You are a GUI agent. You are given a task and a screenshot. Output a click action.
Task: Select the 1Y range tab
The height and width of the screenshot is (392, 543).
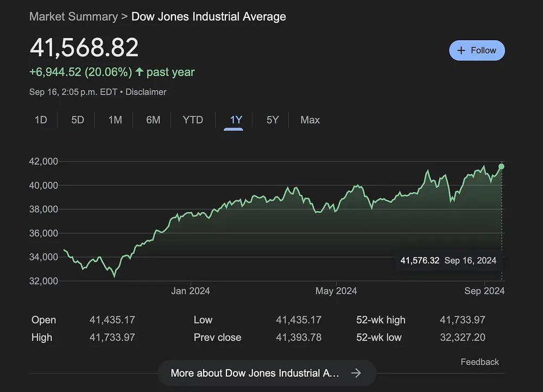coord(236,120)
